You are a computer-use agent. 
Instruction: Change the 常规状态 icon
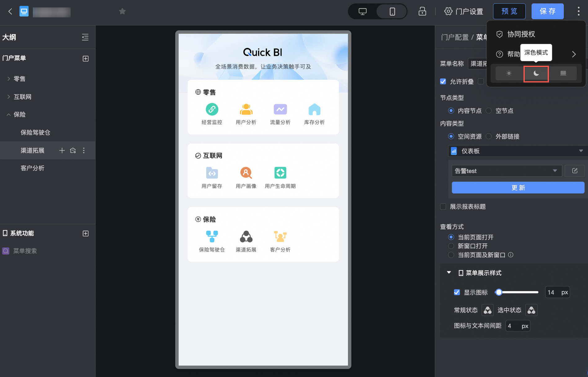coord(488,310)
